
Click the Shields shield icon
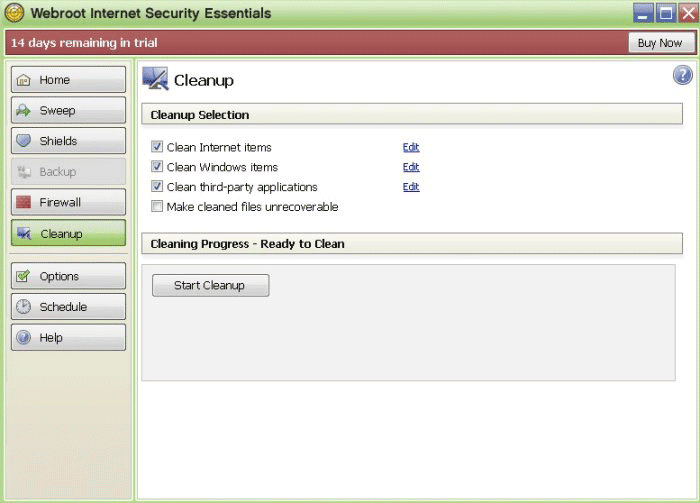(x=23, y=141)
